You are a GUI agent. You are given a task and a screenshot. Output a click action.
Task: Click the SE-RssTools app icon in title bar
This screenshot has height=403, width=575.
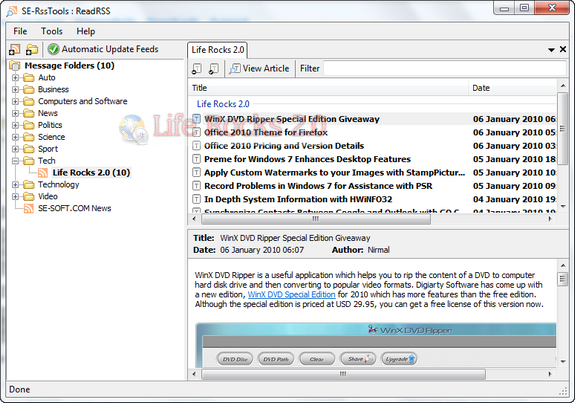tap(12, 11)
